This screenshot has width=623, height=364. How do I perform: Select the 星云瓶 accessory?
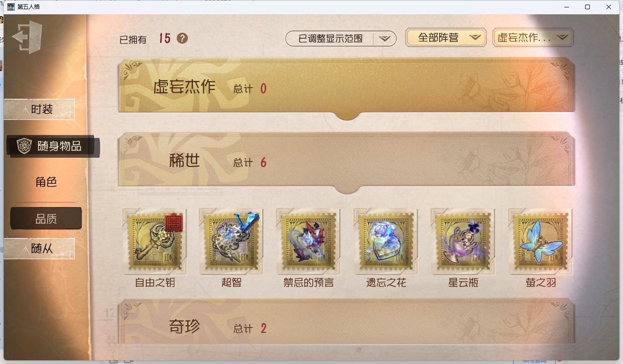pyautogui.click(x=463, y=242)
